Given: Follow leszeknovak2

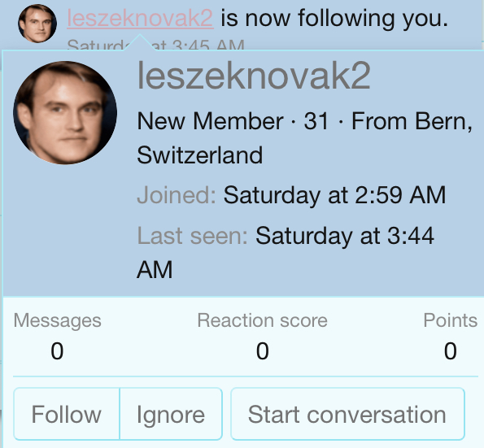Looking at the screenshot, I should pyautogui.click(x=67, y=414).
